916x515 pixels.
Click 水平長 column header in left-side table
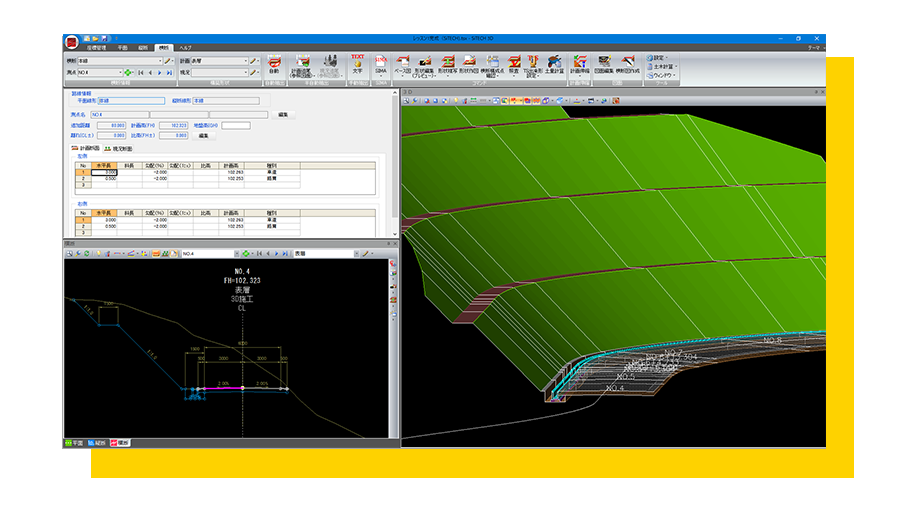[x=103, y=166]
